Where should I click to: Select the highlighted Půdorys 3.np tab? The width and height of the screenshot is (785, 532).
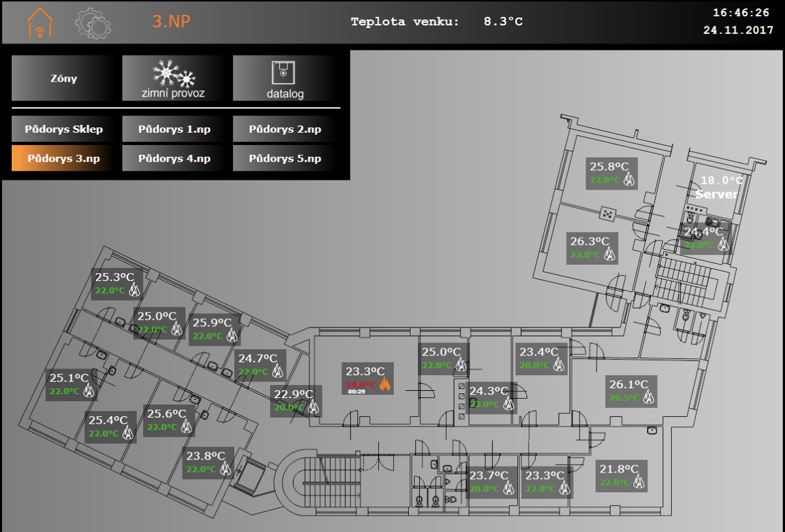point(63,158)
